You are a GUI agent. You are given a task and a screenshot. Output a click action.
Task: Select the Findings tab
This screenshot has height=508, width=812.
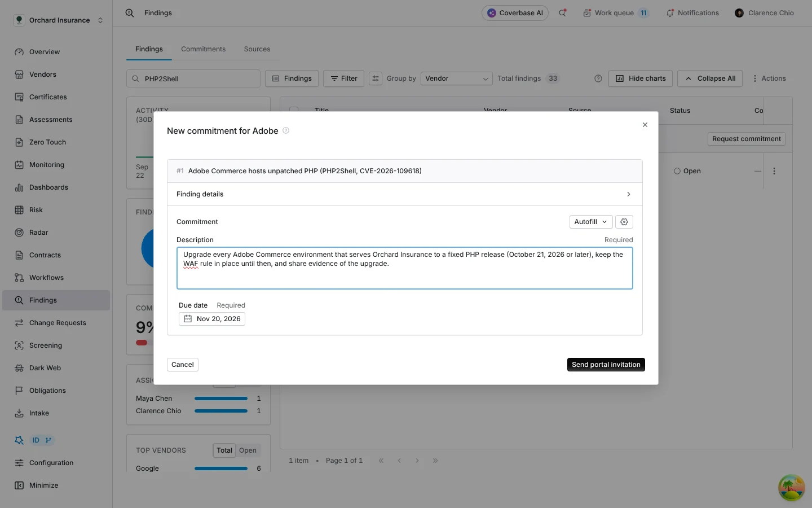pyautogui.click(x=149, y=49)
